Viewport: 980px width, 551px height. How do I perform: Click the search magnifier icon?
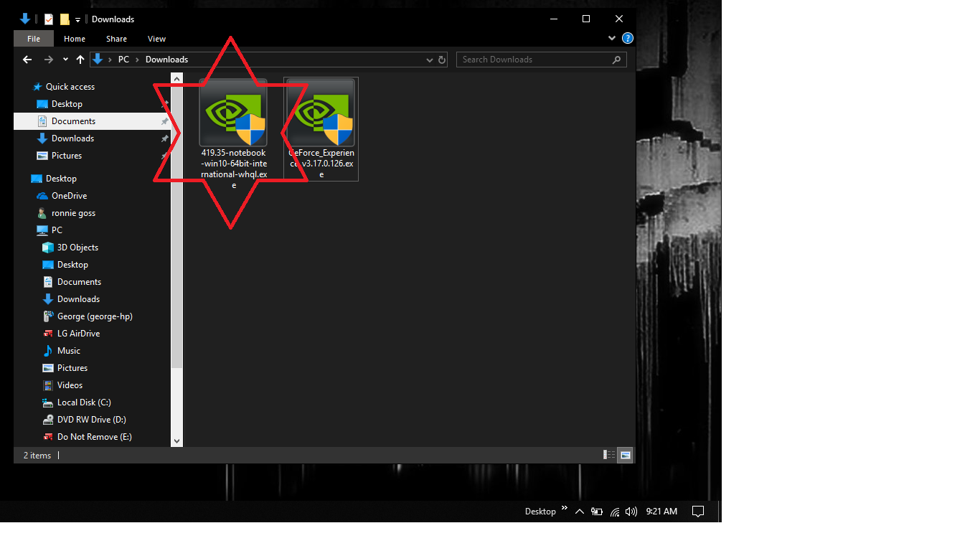click(x=616, y=60)
